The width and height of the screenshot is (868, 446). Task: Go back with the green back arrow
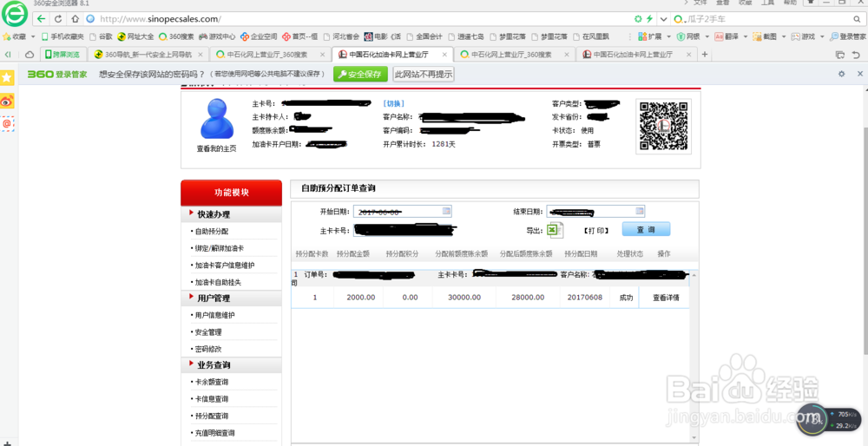pyautogui.click(x=42, y=19)
